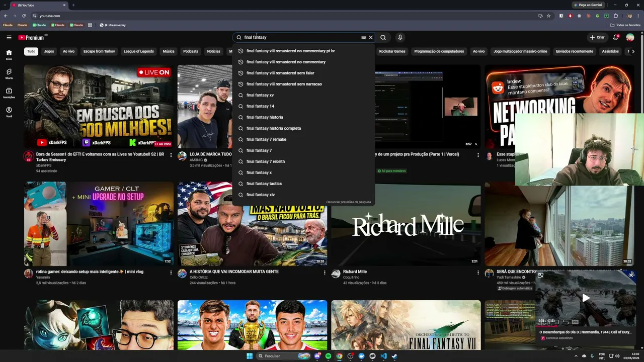The width and height of the screenshot is (644, 362).
Task: Open options for the Vercel project video
Action: pyautogui.click(x=478, y=155)
